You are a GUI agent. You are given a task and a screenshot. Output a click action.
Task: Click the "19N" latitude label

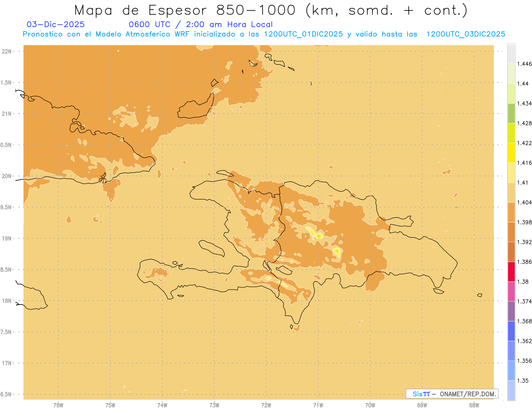pyautogui.click(x=6, y=239)
